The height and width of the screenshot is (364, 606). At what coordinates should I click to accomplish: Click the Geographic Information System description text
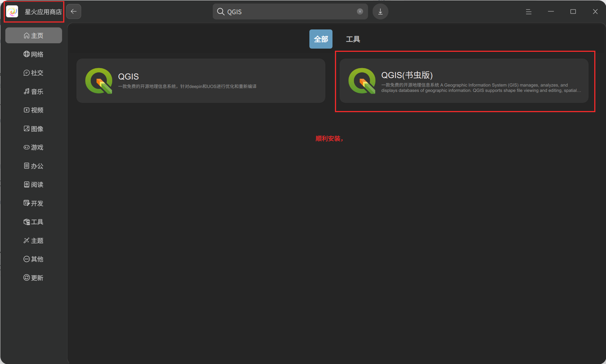click(481, 88)
